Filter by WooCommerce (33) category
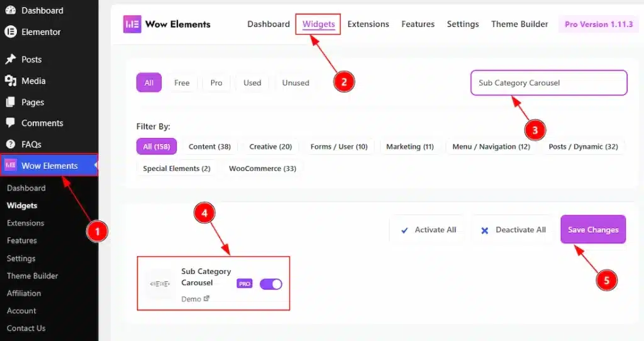The image size is (644, 341). (262, 168)
